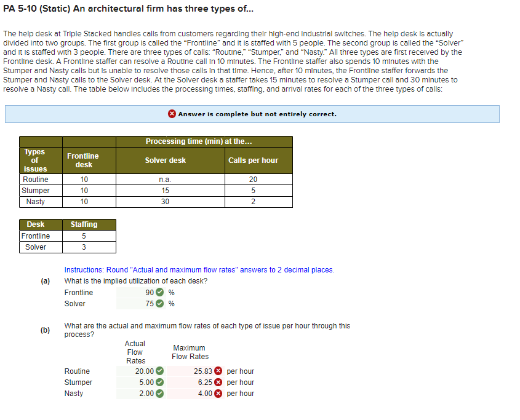Click 'Solver' row in staffing table
The image size is (520, 420).
(x=36, y=247)
